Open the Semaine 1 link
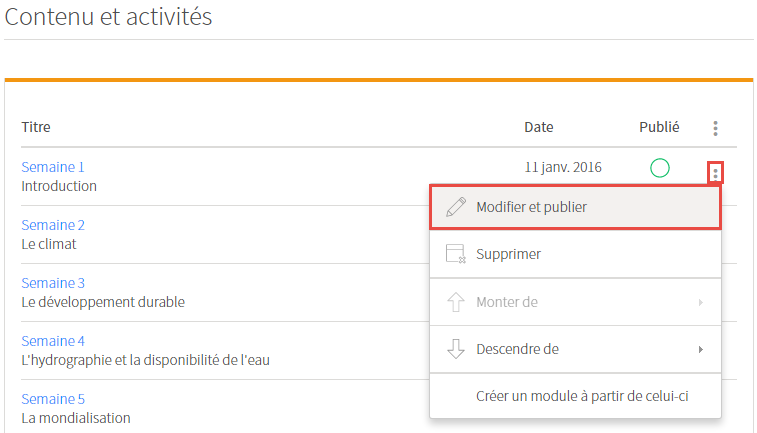 coord(53,167)
